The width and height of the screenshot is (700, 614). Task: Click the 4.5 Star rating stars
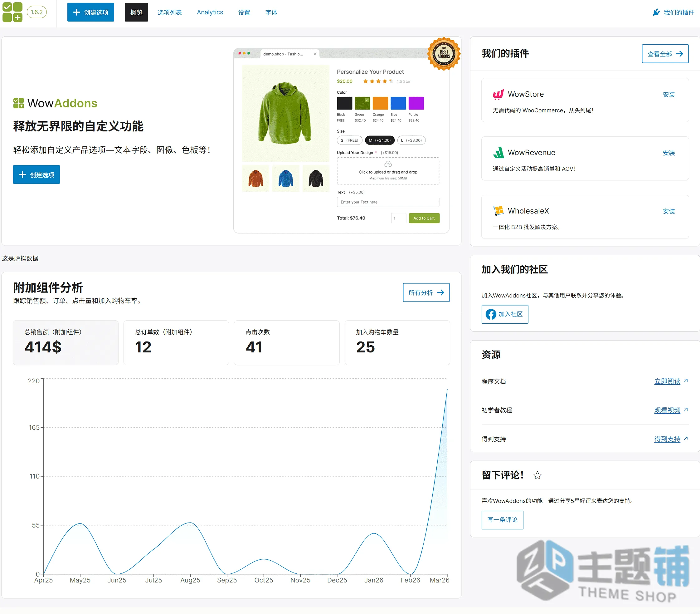(x=378, y=81)
